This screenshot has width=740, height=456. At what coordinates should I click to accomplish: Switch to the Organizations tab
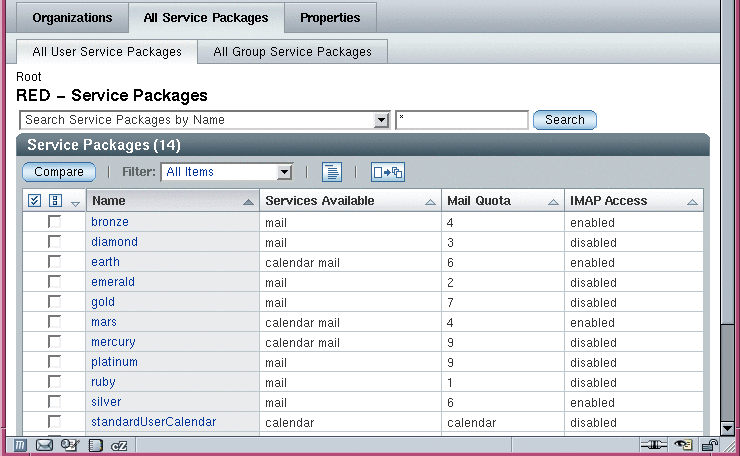pyautogui.click(x=72, y=18)
